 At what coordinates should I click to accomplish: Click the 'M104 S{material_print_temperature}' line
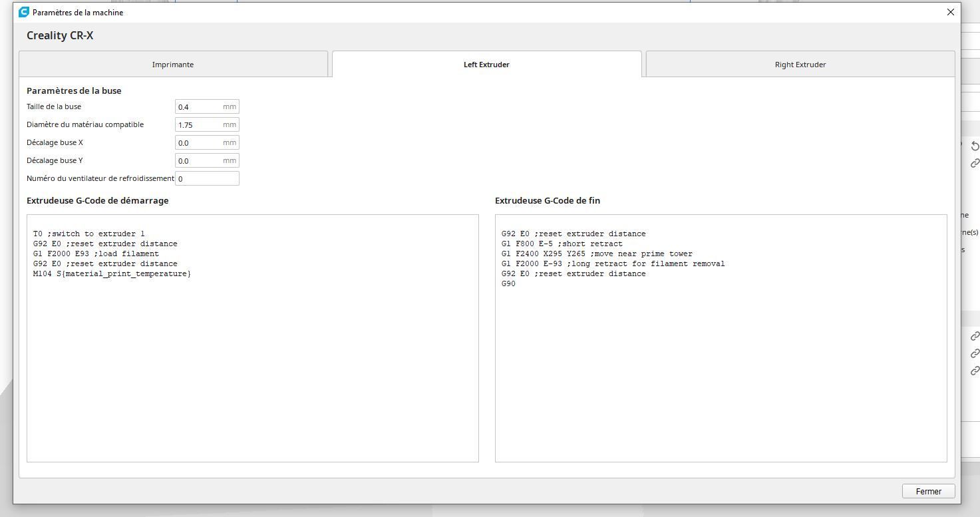[x=112, y=273]
